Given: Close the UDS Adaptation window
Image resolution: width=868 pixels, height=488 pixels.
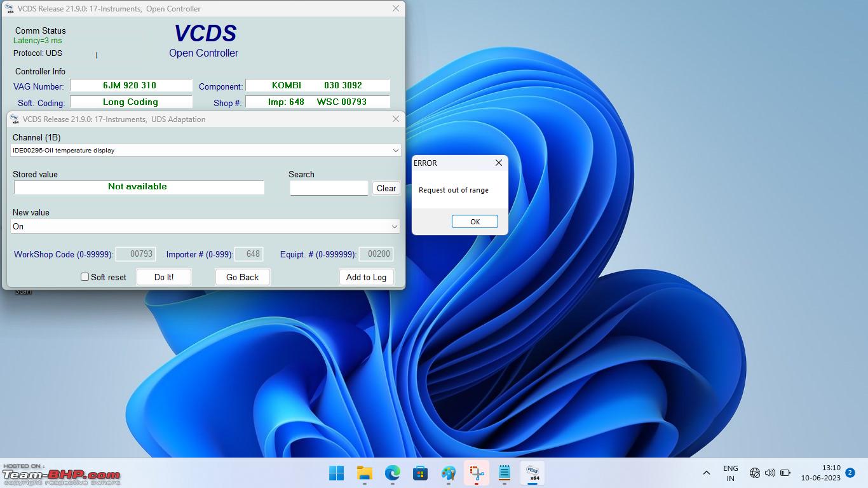Looking at the screenshot, I should pyautogui.click(x=396, y=119).
